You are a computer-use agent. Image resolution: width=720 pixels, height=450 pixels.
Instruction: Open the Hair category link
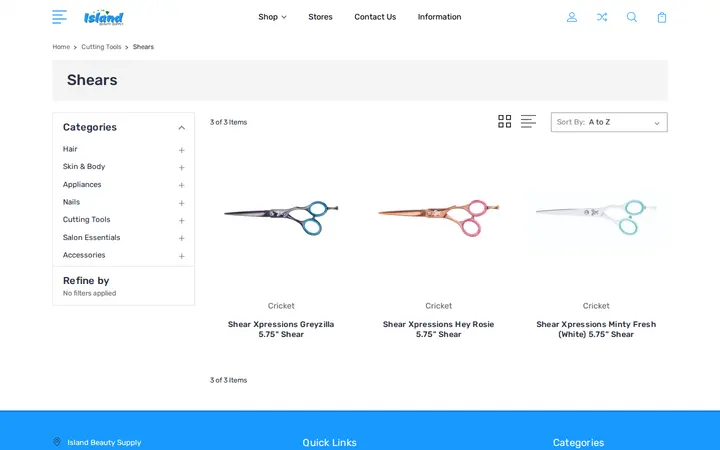coord(70,149)
